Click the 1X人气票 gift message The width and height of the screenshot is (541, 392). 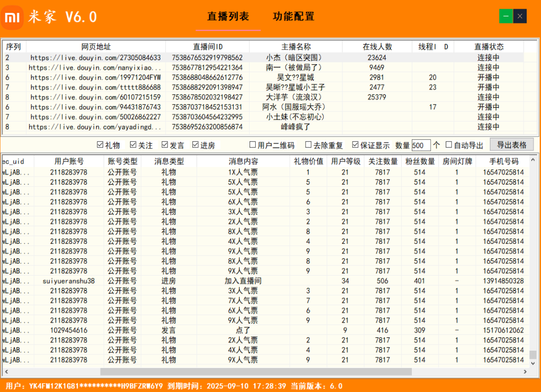click(x=243, y=172)
